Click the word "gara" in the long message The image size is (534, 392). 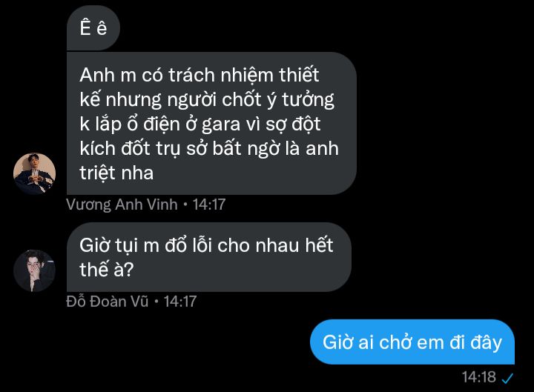coord(221,124)
